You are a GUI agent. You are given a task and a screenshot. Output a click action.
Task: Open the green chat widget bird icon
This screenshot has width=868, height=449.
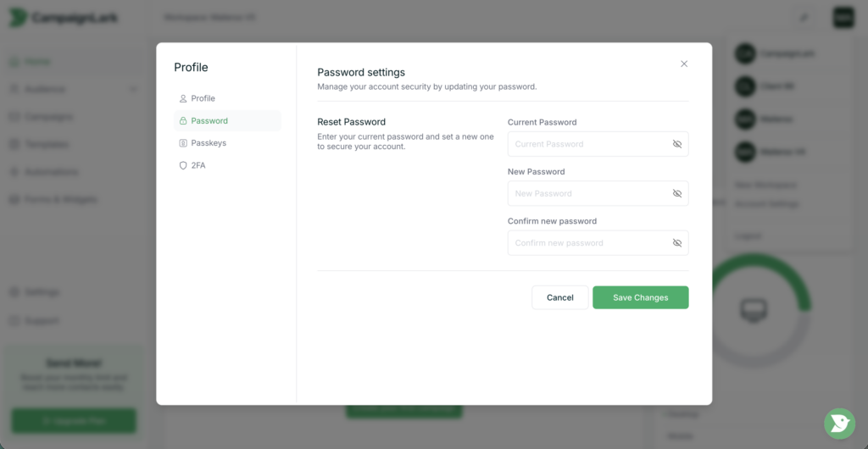click(x=839, y=423)
